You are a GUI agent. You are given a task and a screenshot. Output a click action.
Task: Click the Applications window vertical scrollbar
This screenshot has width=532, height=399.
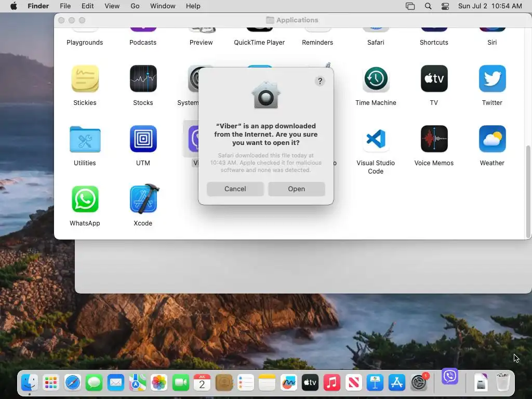528,192
